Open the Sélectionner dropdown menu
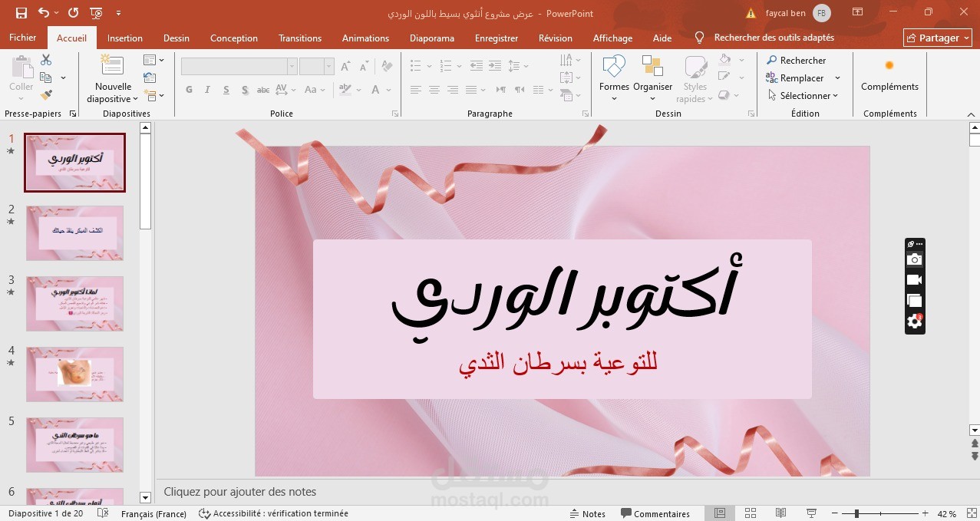The height and width of the screenshot is (521, 980). (x=804, y=95)
